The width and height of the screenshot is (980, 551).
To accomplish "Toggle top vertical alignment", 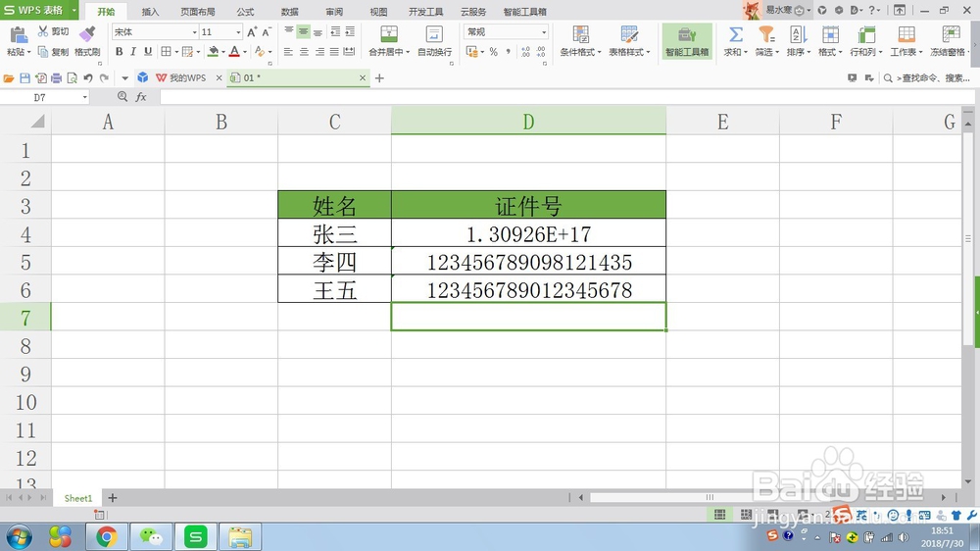I will click(x=289, y=31).
